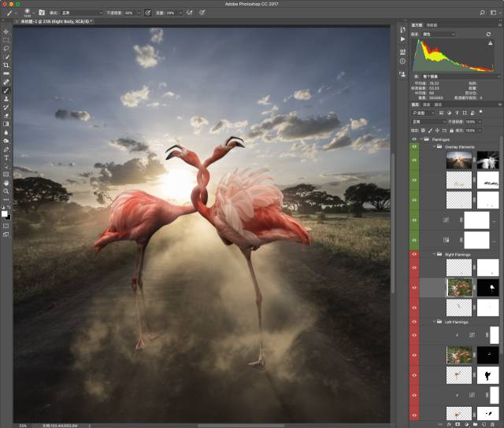Toggle visibility of Overlay Elements group
Image resolution: width=504 pixels, height=428 pixels.
pos(415,146)
